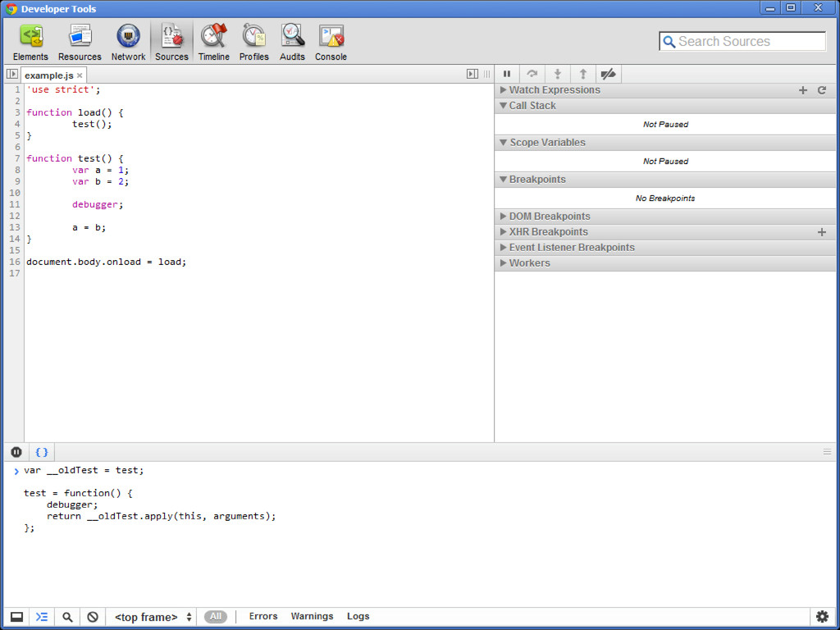Toggle pause on exceptions
The image size is (840, 630).
(16, 452)
